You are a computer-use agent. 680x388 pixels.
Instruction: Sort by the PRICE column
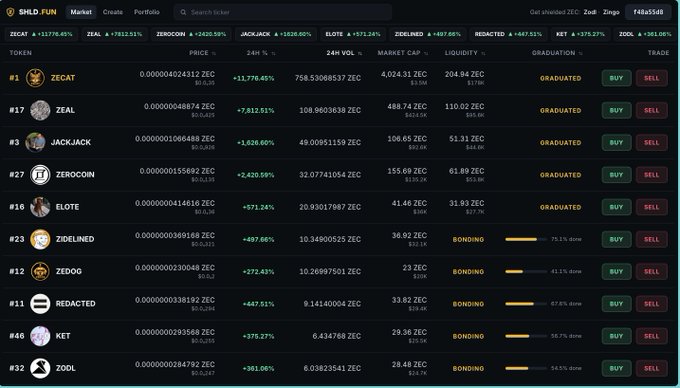point(202,53)
